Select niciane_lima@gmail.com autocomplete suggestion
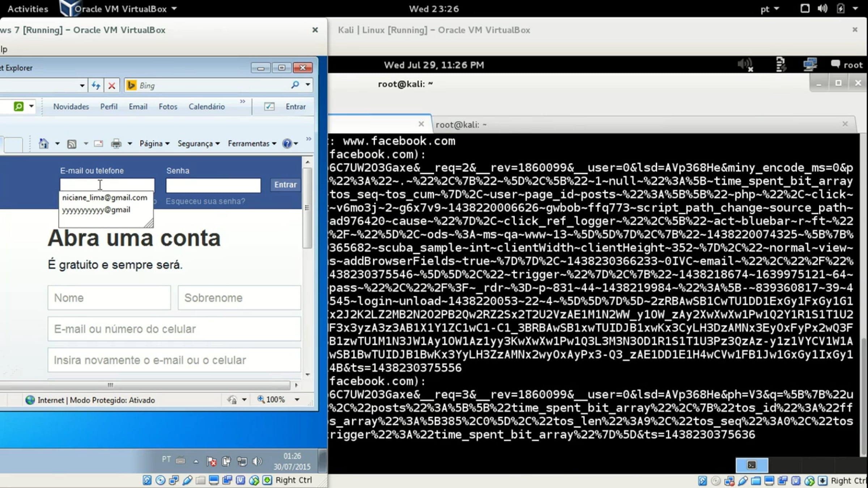This screenshot has width=868, height=488. click(105, 198)
